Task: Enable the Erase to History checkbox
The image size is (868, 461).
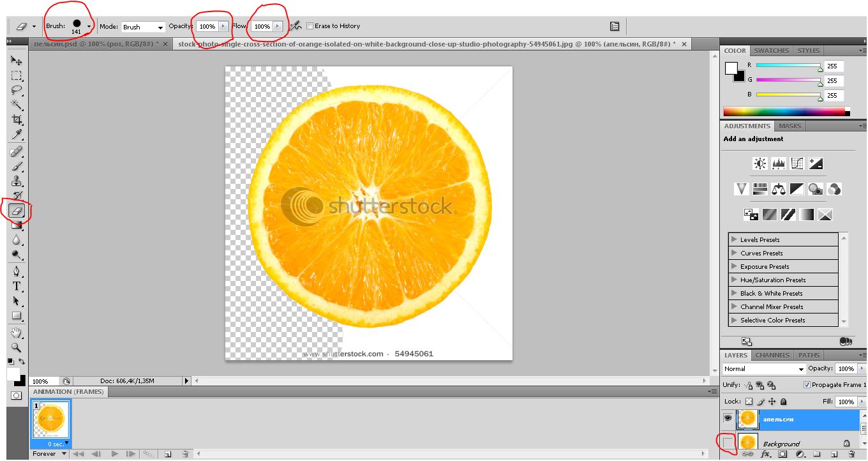Action: point(310,26)
